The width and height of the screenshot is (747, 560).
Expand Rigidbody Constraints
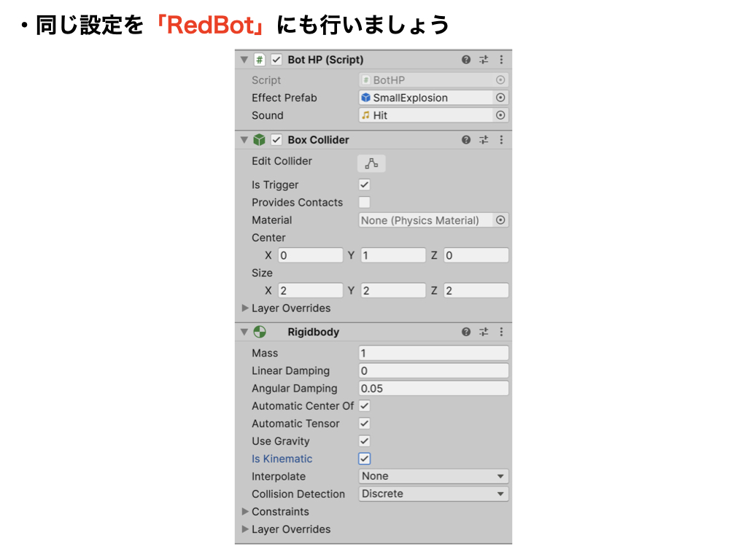point(245,511)
